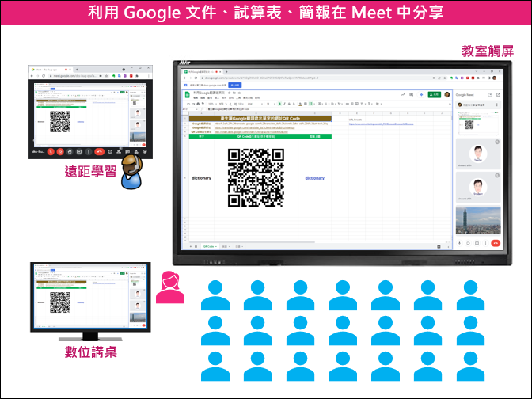Click green Share button in Sheets on touchscreen
Viewport: 532px width, 399px height.
click(435, 94)
